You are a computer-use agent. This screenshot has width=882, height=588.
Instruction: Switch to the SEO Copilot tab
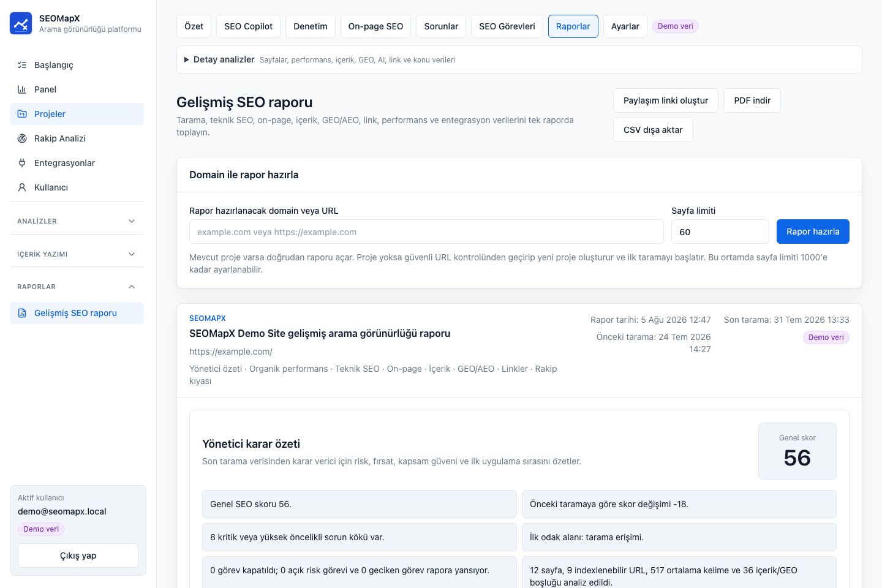click(x=249, y=26)
